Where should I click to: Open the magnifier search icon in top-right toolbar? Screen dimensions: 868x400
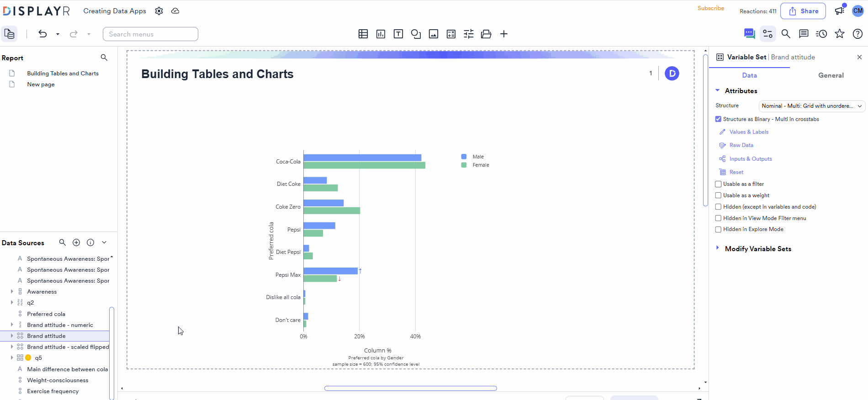click(x=786, y=34)
